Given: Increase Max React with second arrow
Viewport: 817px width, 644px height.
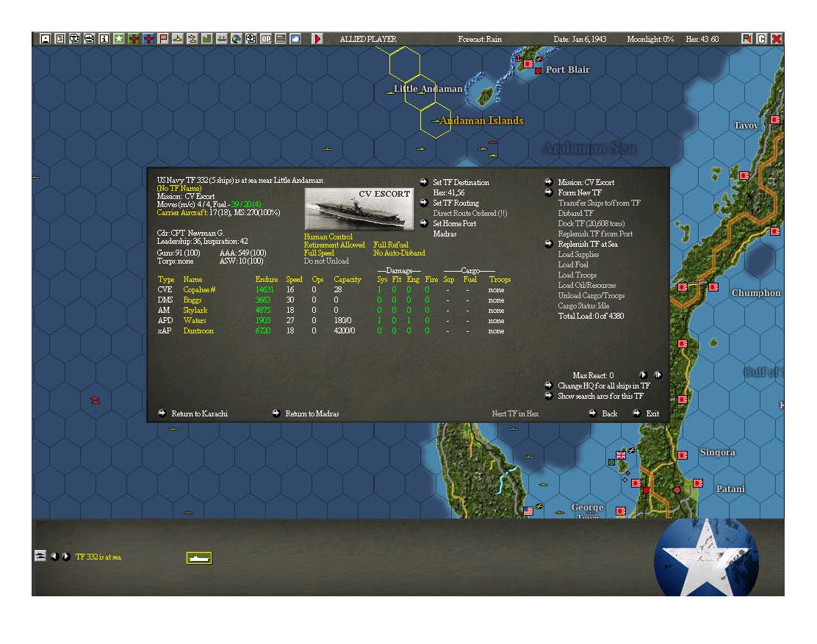Looking at the screenshot, I should click(658, 375).
